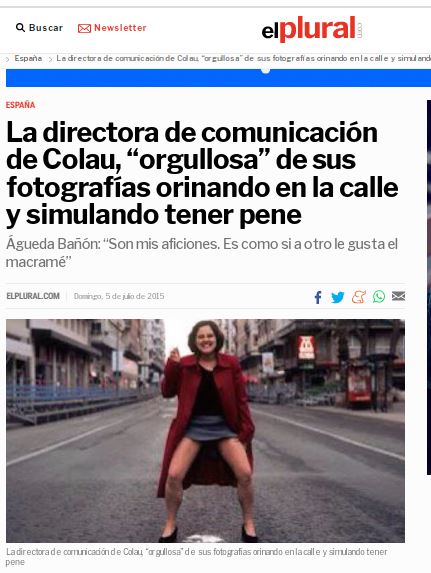
Task: Select the article title breadcrumb item
Action: coord(243,58)
